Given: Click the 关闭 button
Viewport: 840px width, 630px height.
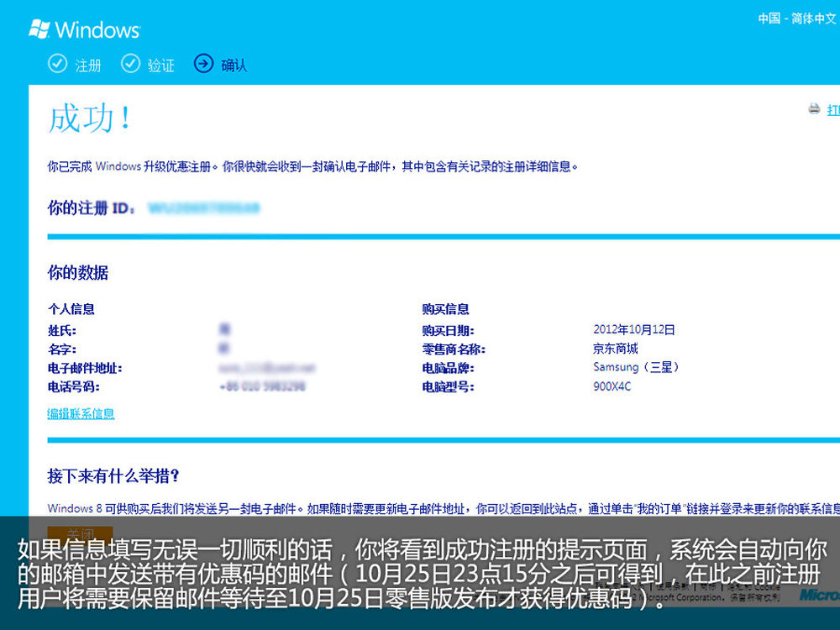Looking at the screenshot, I should point(81,533).
